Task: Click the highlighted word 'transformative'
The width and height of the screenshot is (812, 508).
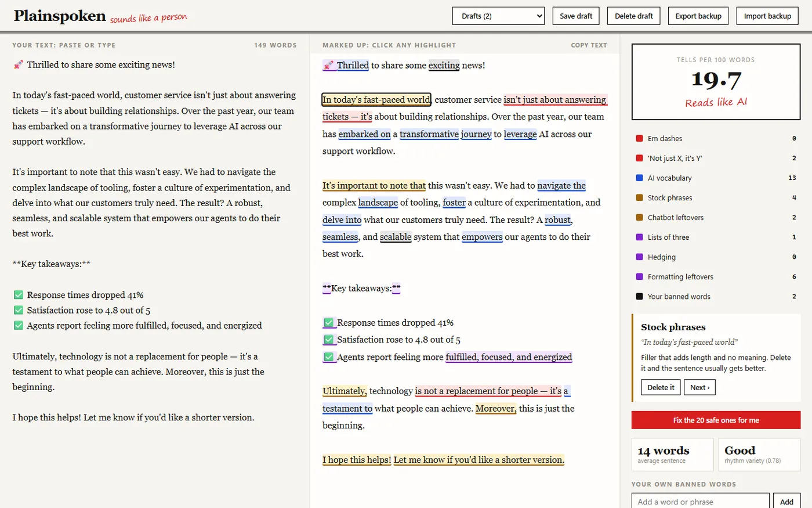Action: pos(429,134)
